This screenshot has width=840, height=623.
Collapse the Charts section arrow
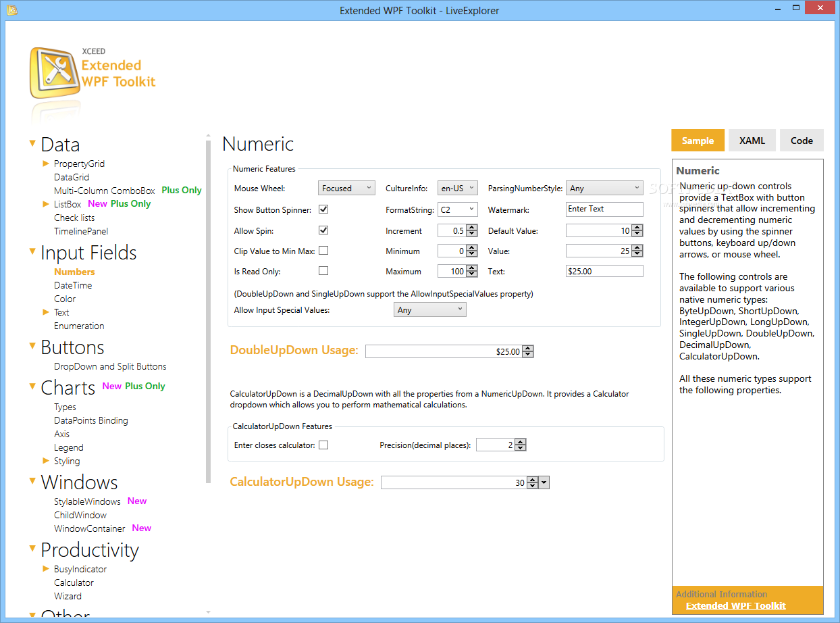pyautogui.click(x=32, y=387)
